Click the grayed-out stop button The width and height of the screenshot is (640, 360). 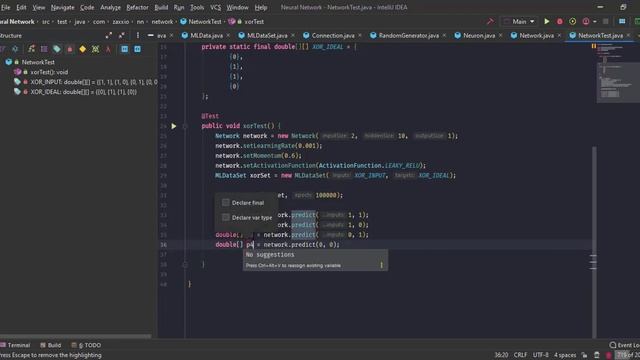tap(606, 21)
